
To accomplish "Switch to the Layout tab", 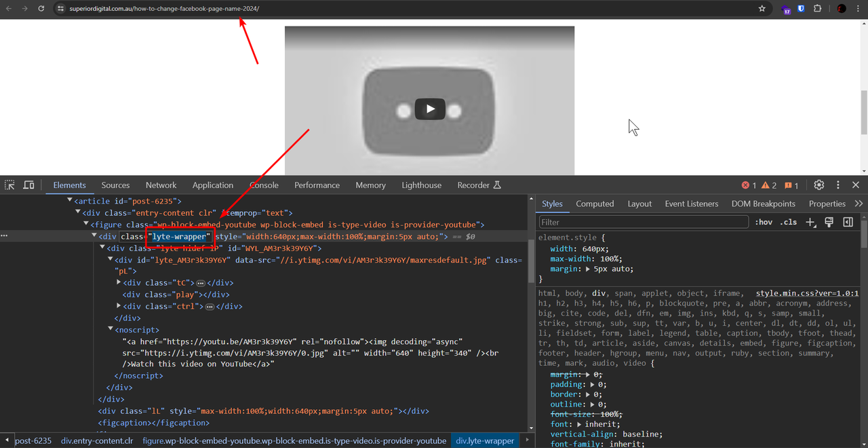I will (x=639, y=204).
